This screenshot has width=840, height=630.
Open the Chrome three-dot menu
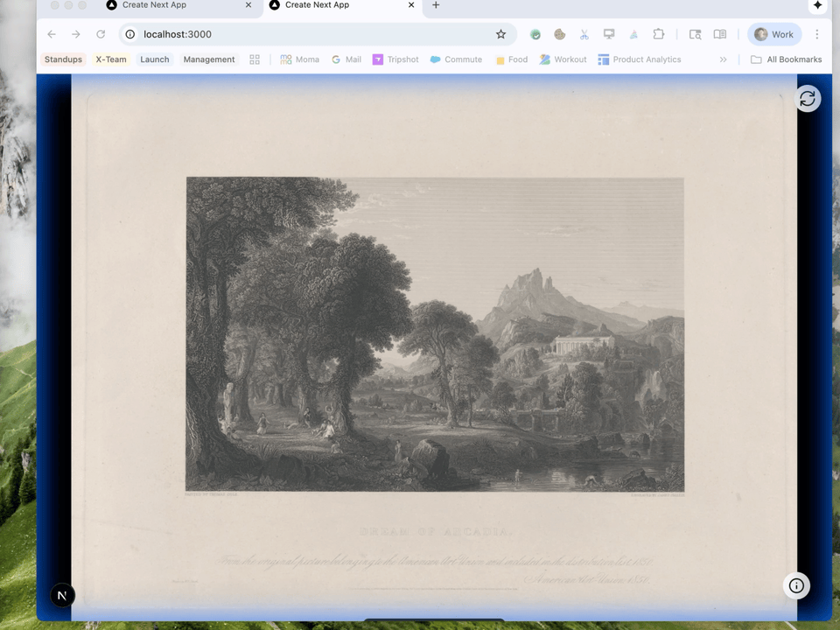point(817,34)
